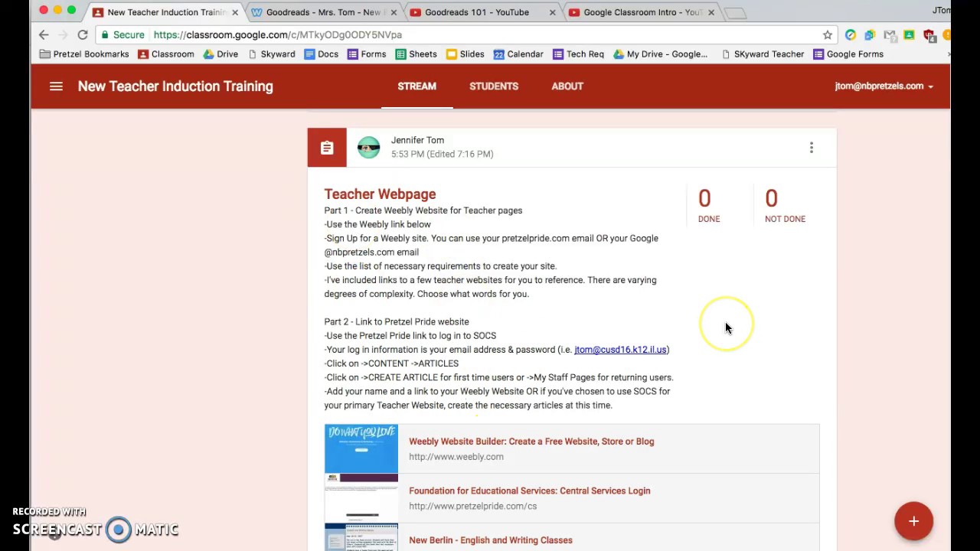Open the Weebly Website Builder attachment link
The image size is (980, 551).
pyautogui.click(x=531, y=442)
